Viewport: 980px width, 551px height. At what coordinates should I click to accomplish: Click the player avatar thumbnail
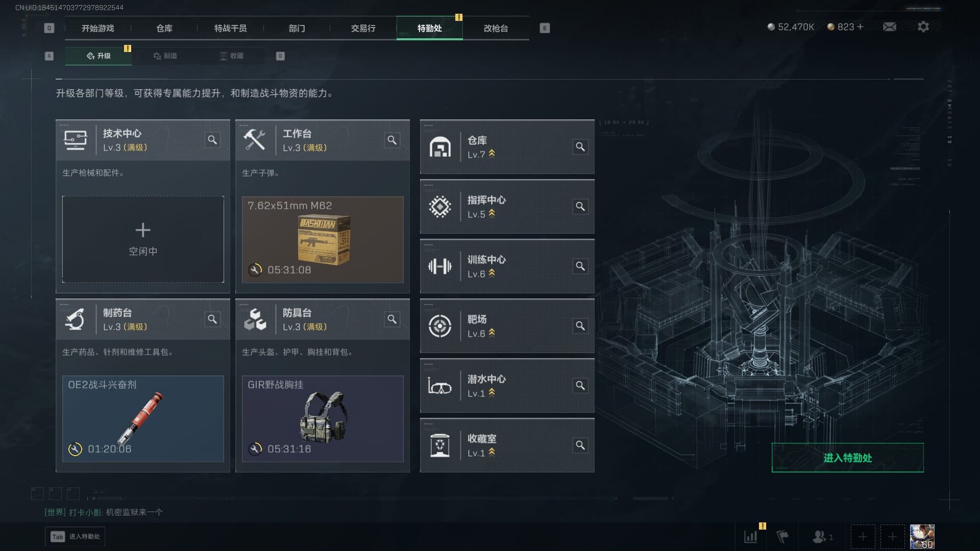click(922, 537)
